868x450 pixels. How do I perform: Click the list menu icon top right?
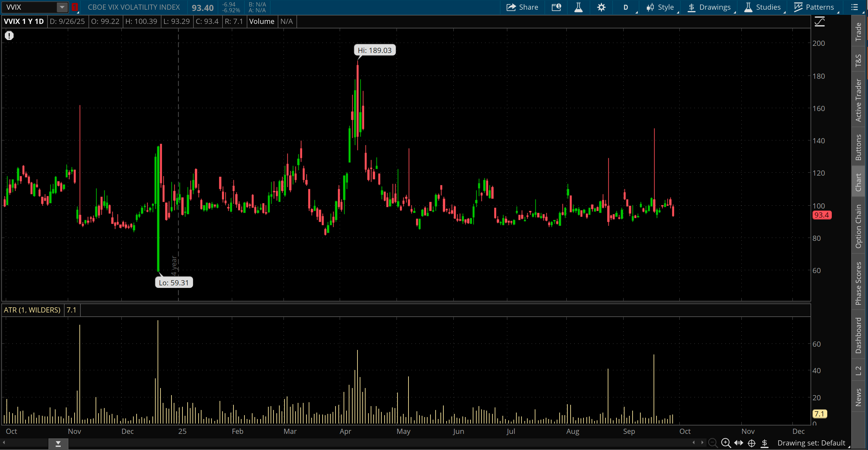click(854, 7)
